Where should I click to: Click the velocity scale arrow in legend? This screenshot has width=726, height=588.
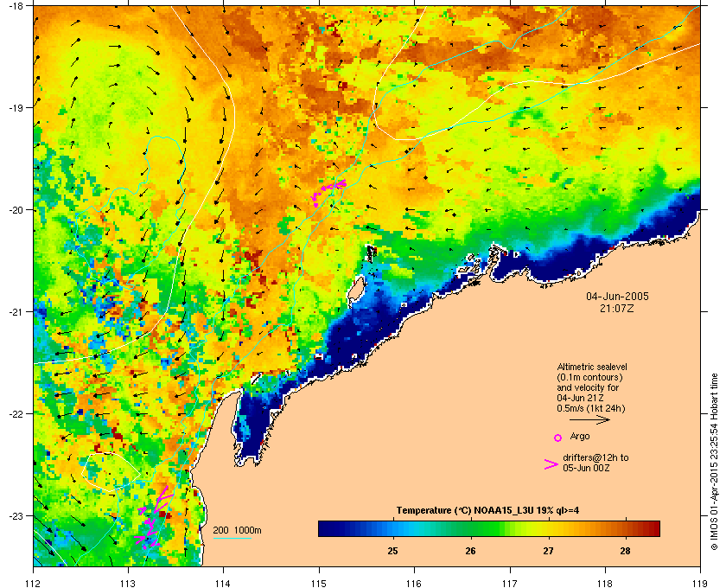(x=589, y=419)
